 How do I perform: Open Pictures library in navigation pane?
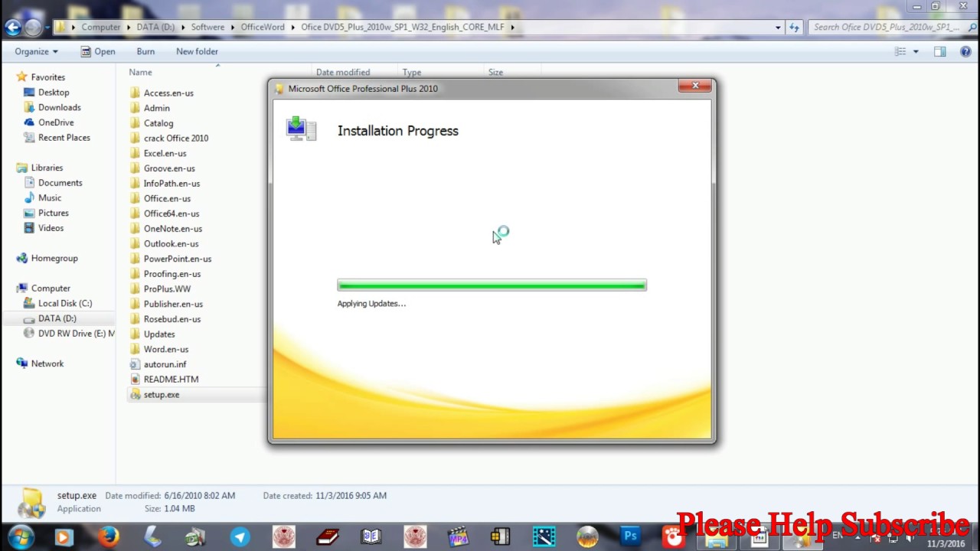click(x=54, y=214)
